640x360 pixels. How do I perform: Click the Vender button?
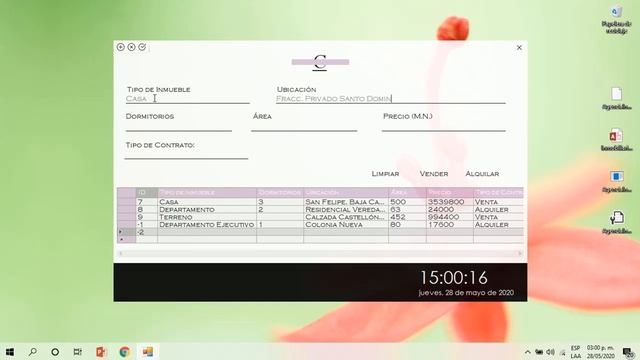[x=434, y=173]
